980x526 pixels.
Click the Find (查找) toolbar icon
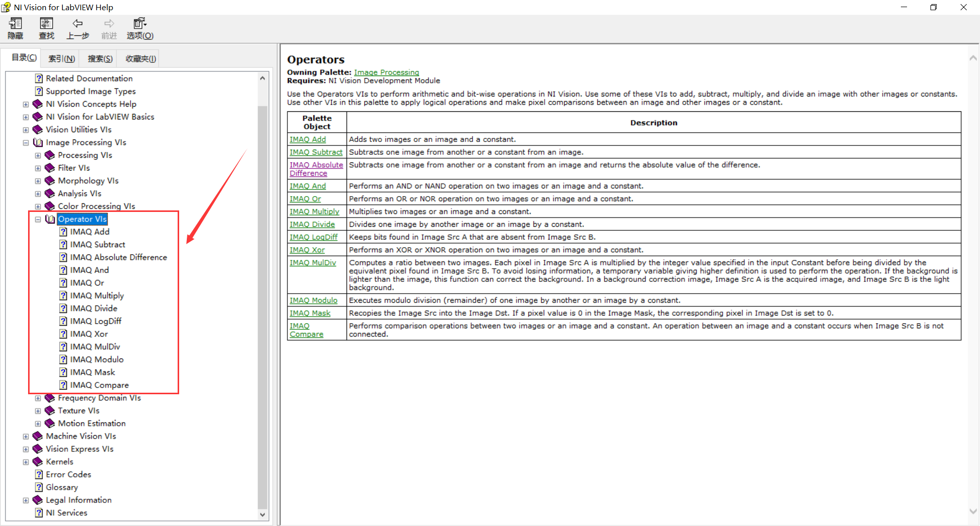click(46, 23)
